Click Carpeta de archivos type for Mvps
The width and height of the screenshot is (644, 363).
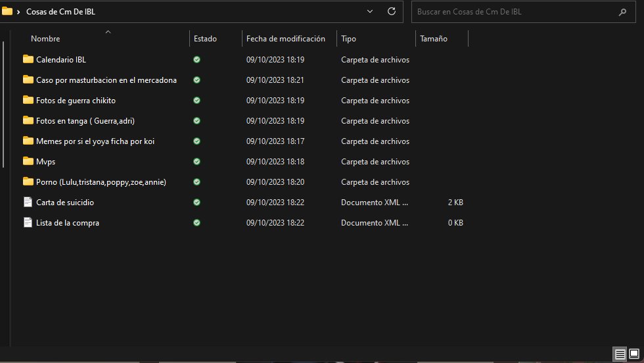point(375,162)
